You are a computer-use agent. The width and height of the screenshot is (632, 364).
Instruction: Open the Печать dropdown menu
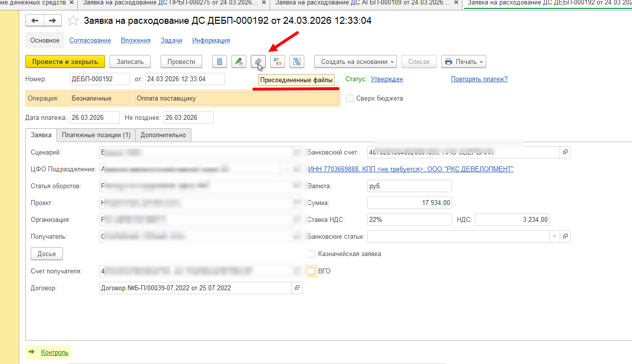[463, 62]
